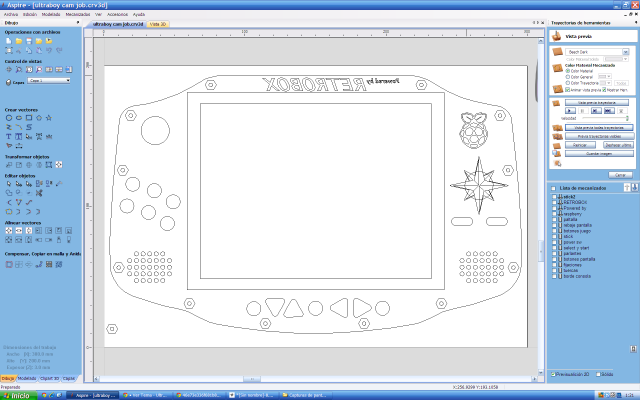The image size is (640, 400).
Task: Play the toolpath preview animation
Action: 570,111
